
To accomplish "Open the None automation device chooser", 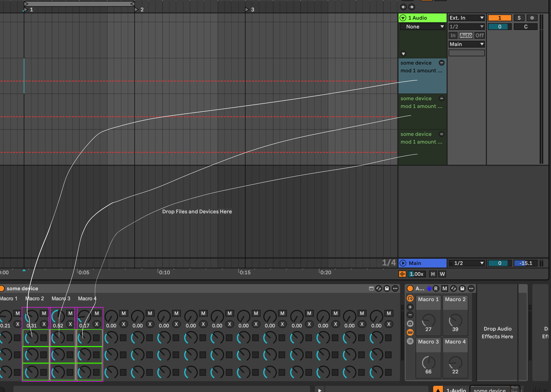I will tap(422, 27).
